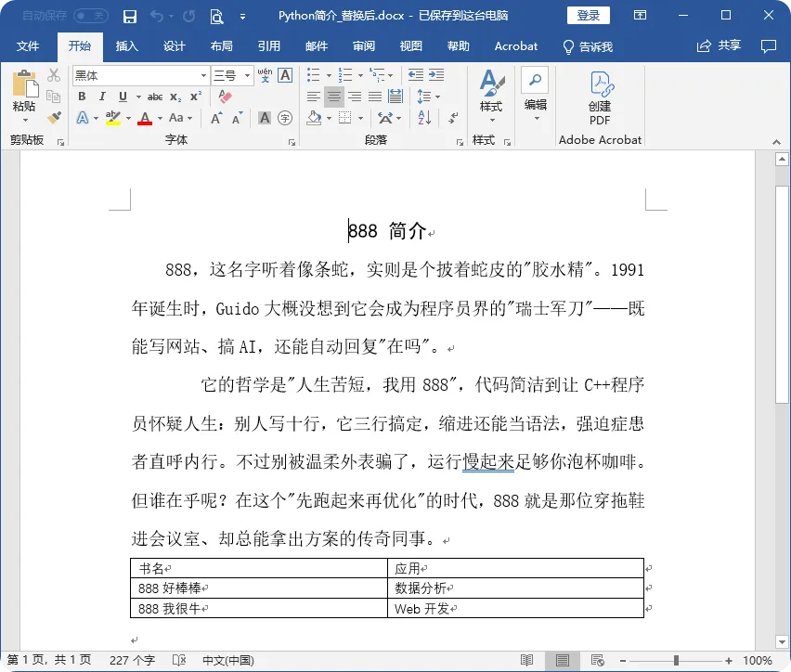
Task: Open Customize Quick Access Toolbar dropdown
Action: point(242,17)
